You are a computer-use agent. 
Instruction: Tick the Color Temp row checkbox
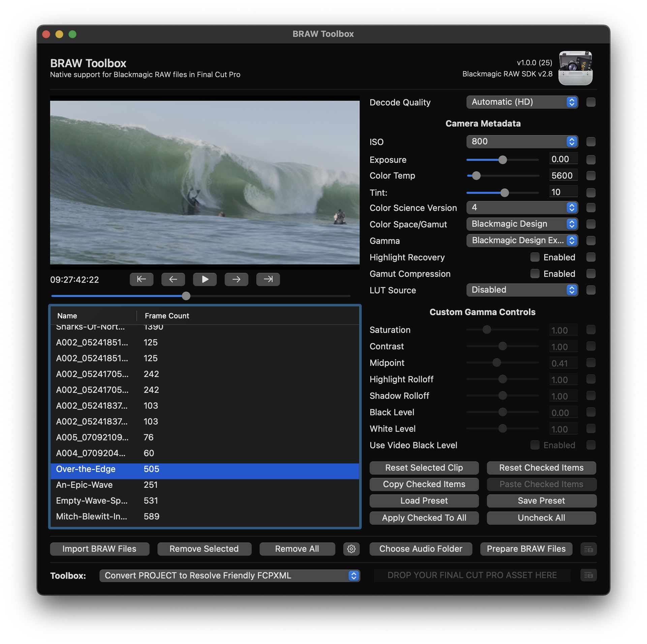click(x=590, y=176)
